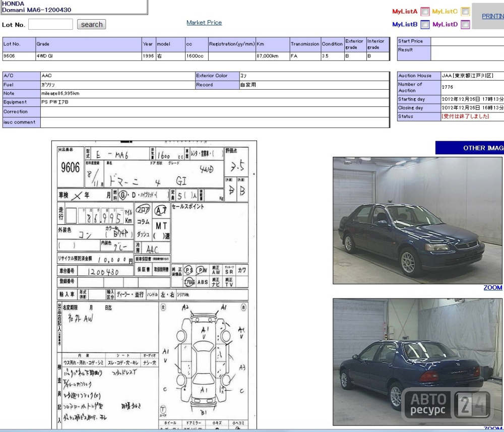Select year cell 1996
The width and height of the screenshot is (504, 432).
[x=149, y=56]
